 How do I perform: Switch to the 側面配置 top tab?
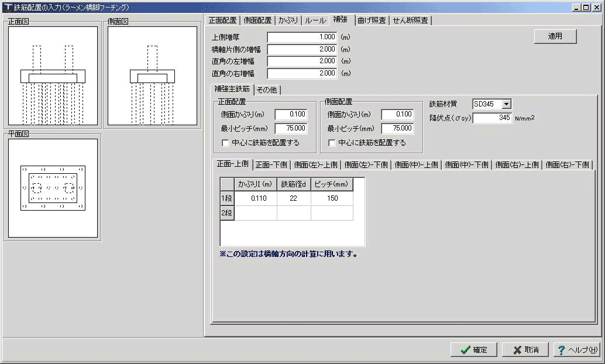click(257, 20)
